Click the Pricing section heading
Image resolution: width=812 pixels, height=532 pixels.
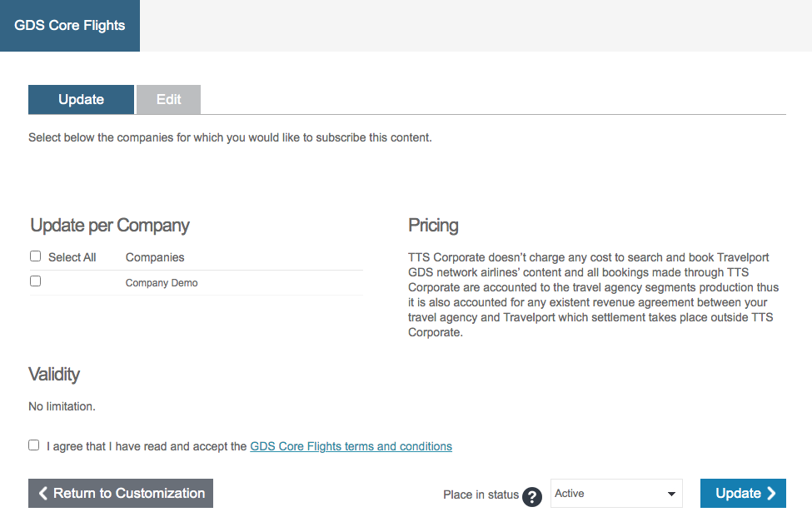[x=433, y=225]
